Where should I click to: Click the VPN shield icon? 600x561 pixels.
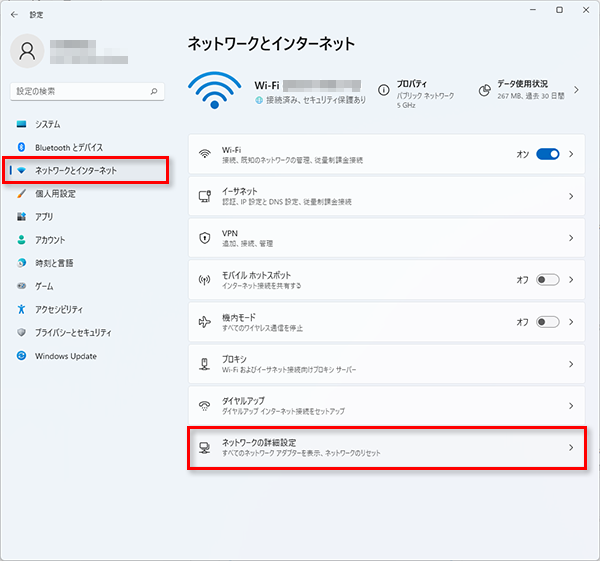tap(205, 238)
